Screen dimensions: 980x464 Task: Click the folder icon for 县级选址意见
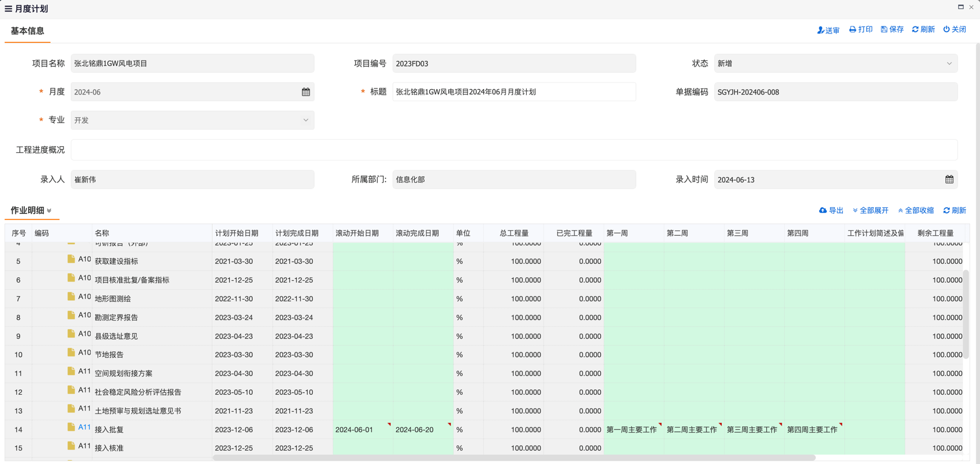[x=71, y=334]
